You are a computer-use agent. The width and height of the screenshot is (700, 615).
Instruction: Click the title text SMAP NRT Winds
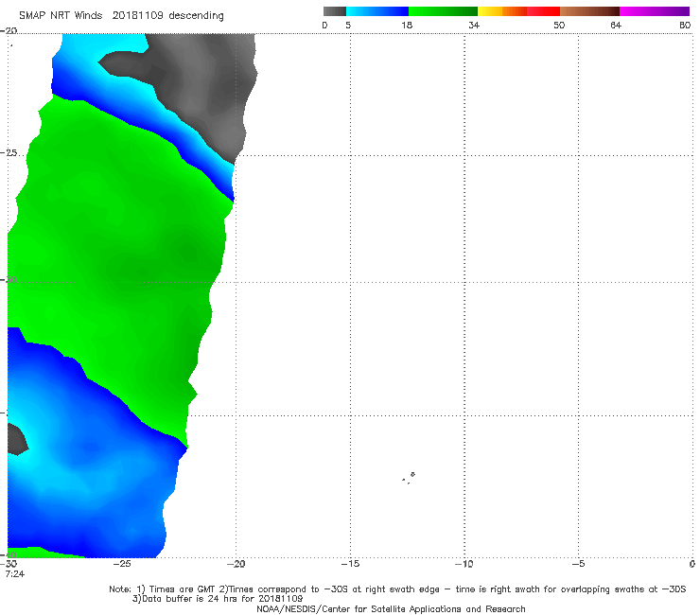tap(61, 16)
